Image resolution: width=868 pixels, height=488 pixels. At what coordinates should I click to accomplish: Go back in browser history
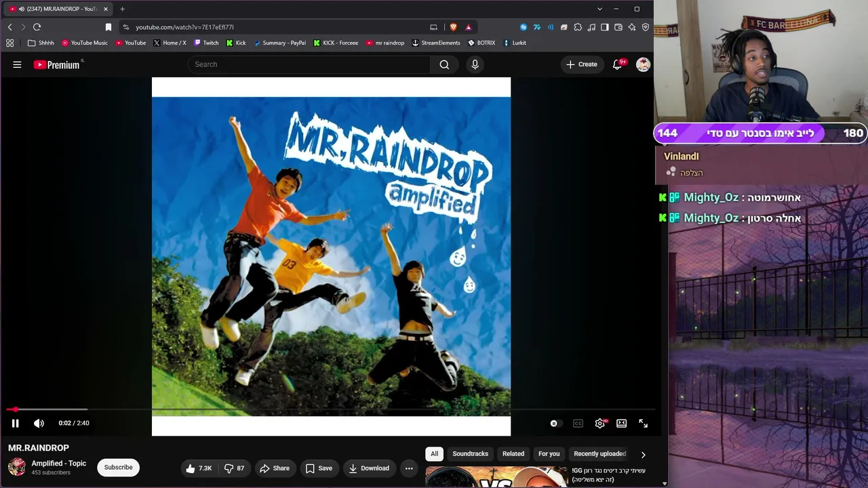click(x=9, y=27)
